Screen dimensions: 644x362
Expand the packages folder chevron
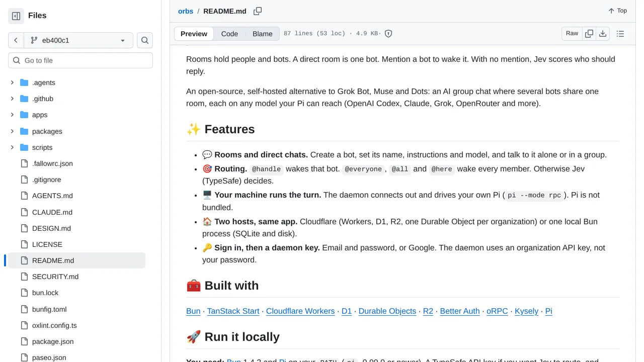coord(12,131)
